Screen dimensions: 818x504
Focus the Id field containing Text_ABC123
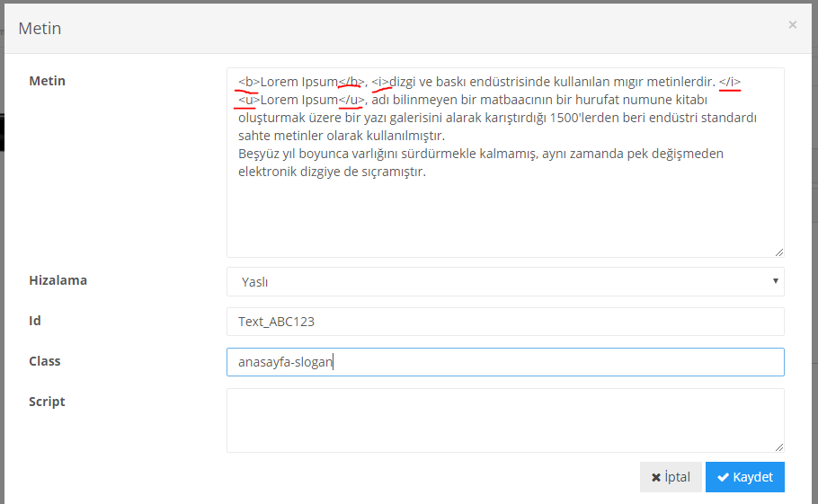tap(504, 322)
